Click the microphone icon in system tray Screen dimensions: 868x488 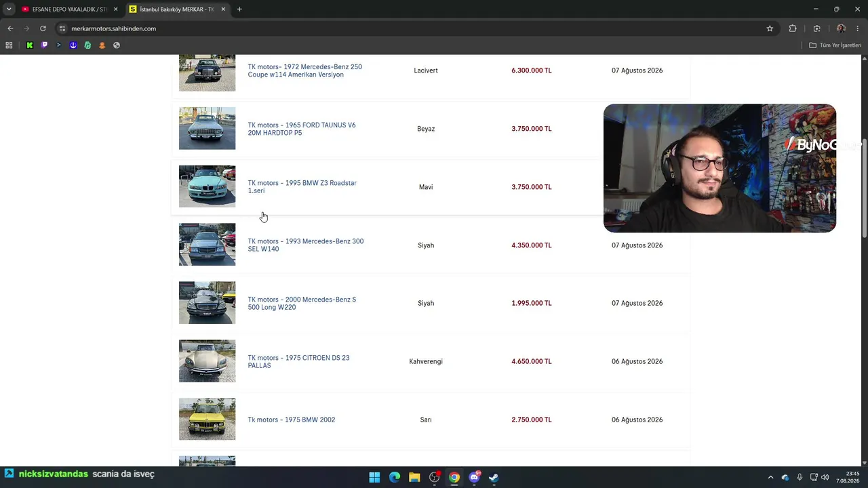800,477
